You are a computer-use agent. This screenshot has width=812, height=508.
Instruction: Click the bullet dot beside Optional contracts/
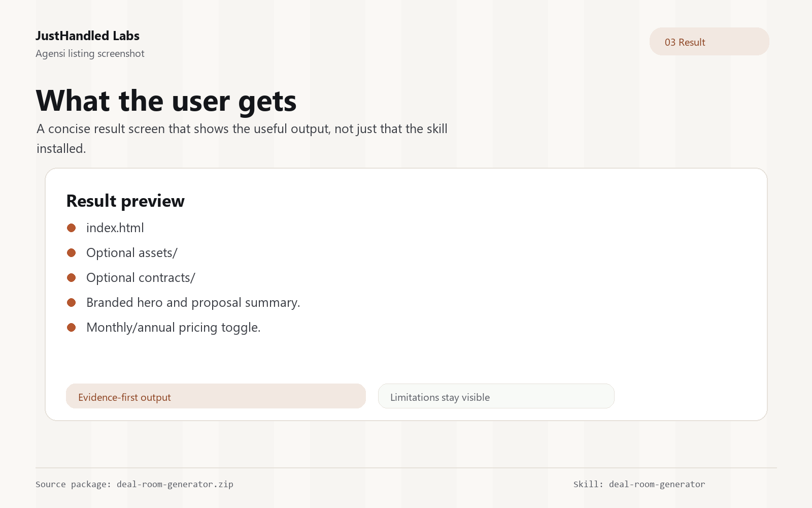click(x=72, y=278)
